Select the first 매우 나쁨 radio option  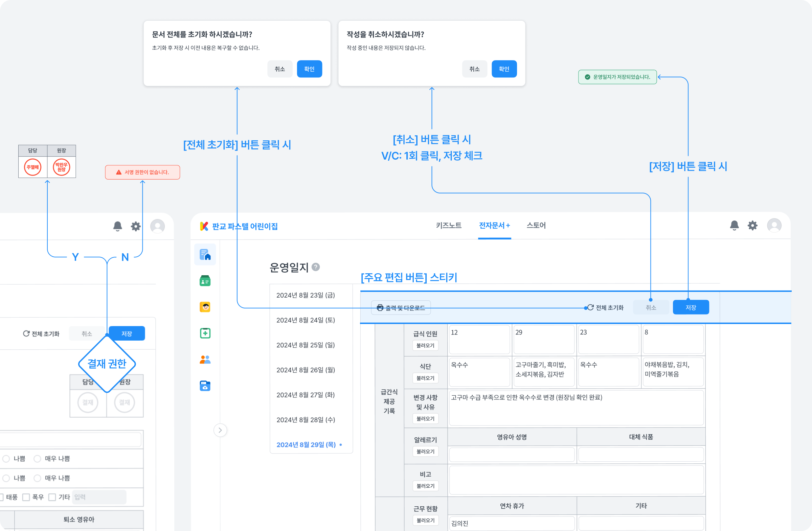point(38,459)
